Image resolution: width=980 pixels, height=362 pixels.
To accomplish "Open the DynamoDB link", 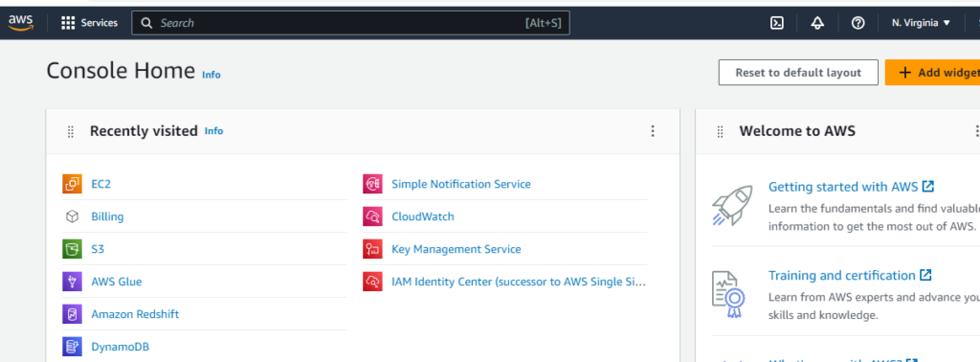I will (120, 347).
